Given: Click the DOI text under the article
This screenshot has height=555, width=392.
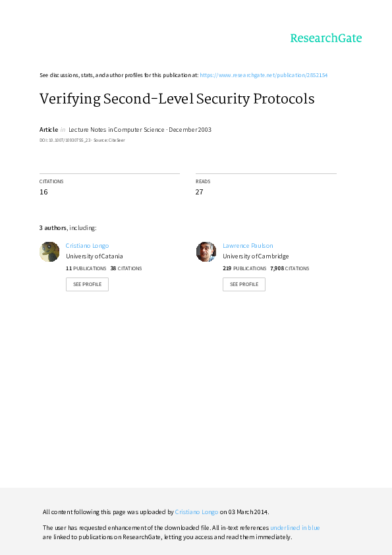Looking at the screenshot, I should [65, 140].
